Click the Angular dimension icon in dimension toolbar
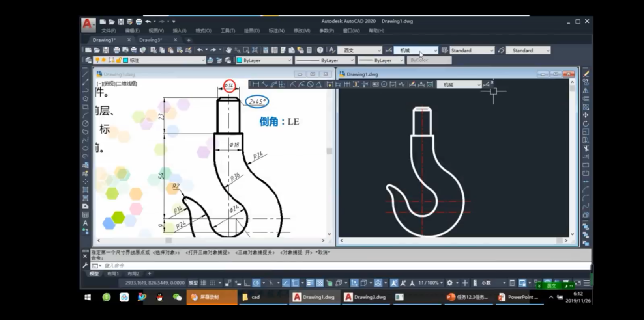The width and height of the screenshot is (644, 320). 319,84
